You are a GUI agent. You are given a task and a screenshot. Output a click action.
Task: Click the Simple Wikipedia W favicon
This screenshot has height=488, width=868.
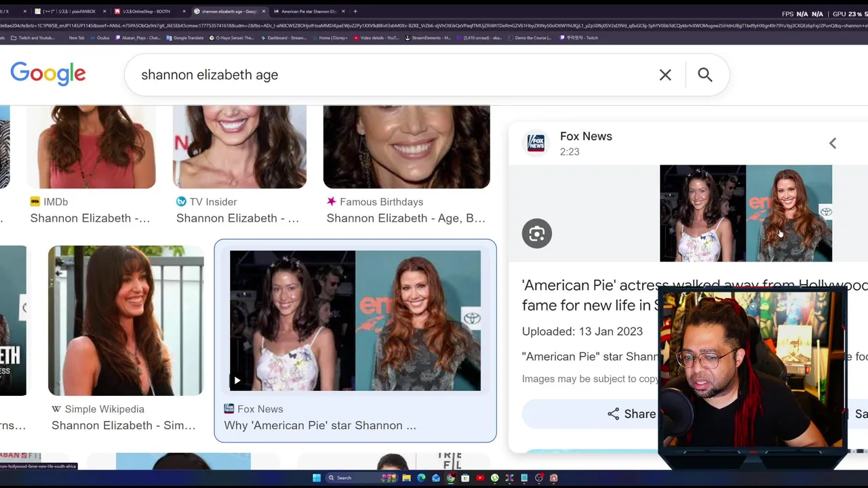click(56, 409)
